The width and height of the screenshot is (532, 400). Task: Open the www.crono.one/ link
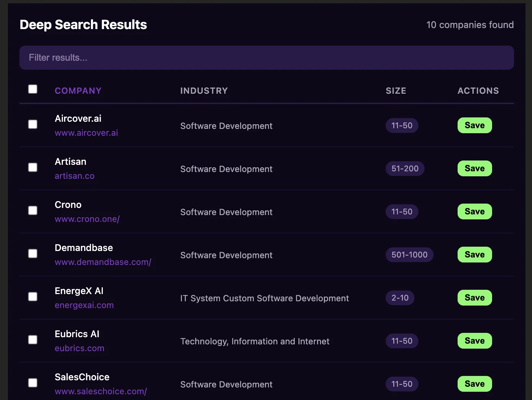[87, 219]
